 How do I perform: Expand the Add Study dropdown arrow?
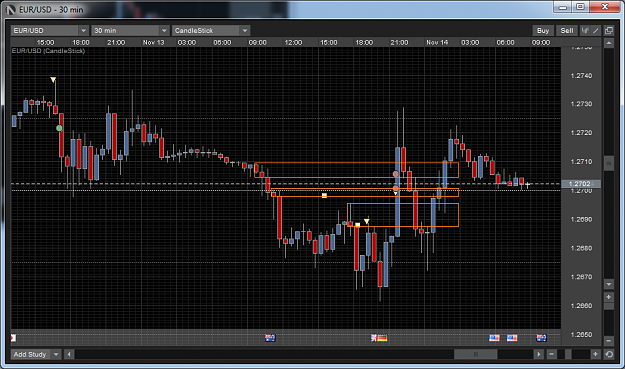coord(56,354)
